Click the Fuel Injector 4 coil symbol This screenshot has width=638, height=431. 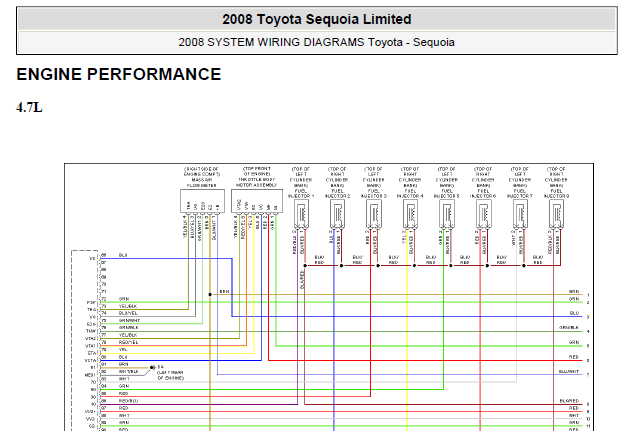point(411,214)
